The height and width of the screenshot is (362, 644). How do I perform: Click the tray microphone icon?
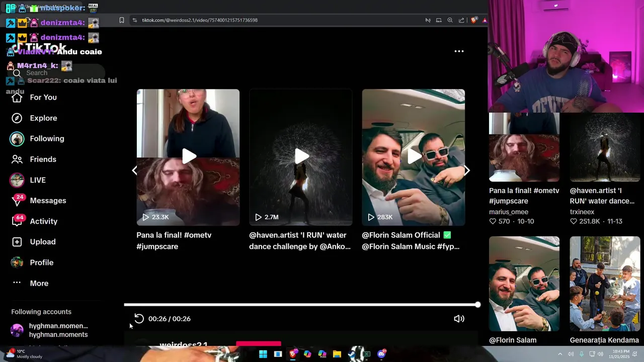tap(582, 354)
